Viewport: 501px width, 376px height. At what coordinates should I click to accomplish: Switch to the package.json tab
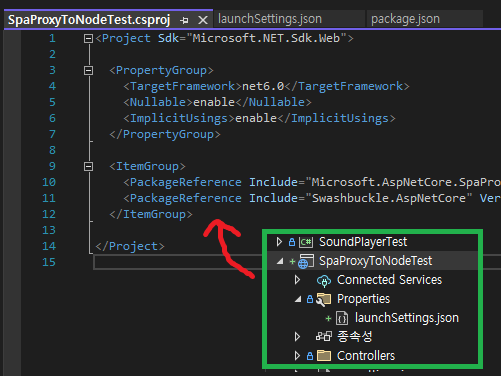pos(405,19)
